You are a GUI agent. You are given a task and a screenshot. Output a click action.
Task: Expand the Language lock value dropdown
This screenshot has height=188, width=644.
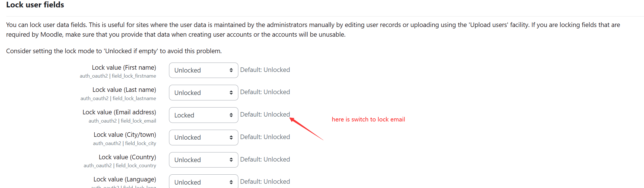coord(203,182)
